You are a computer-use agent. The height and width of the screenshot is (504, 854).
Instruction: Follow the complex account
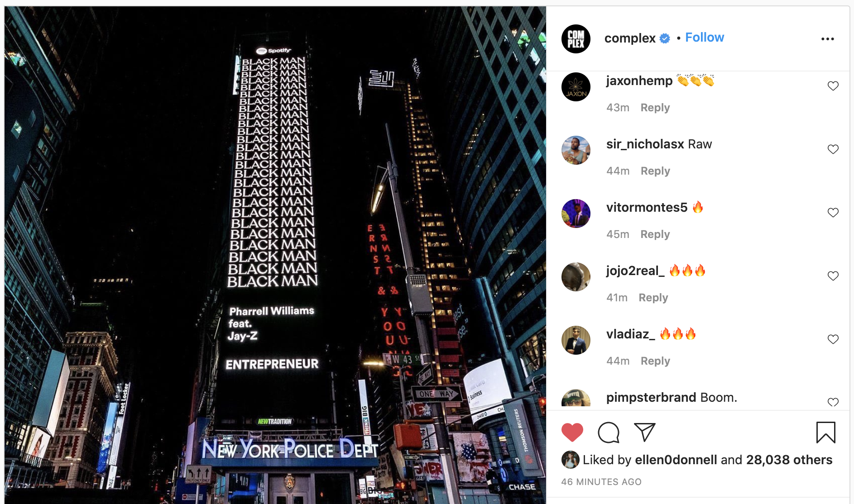[x=705, y=38]
